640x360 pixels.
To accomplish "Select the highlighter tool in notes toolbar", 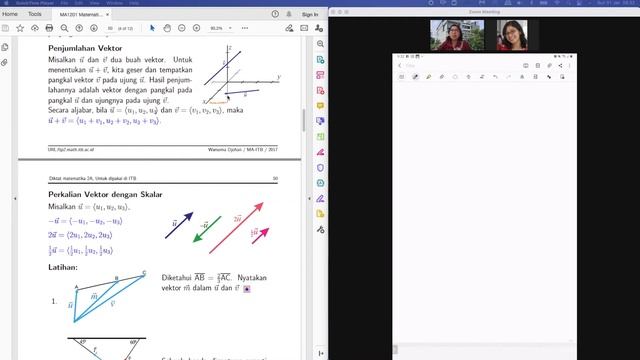I will click(429, 77).
